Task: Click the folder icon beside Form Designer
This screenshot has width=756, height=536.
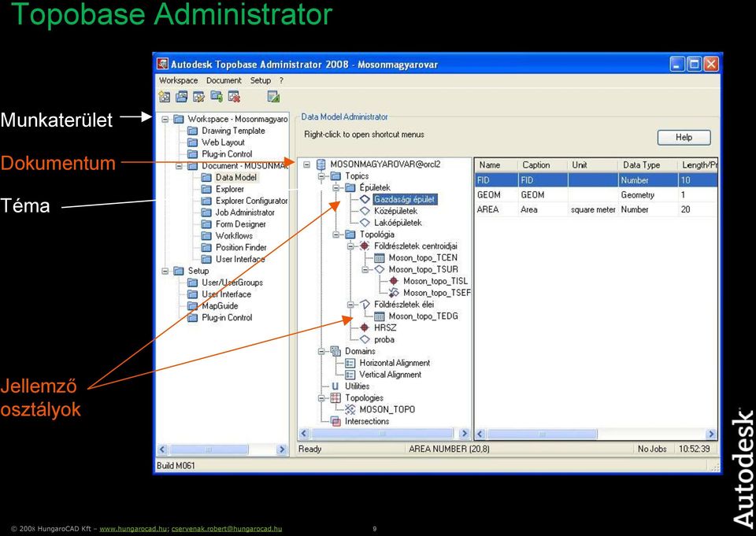Action: [206, 224]
